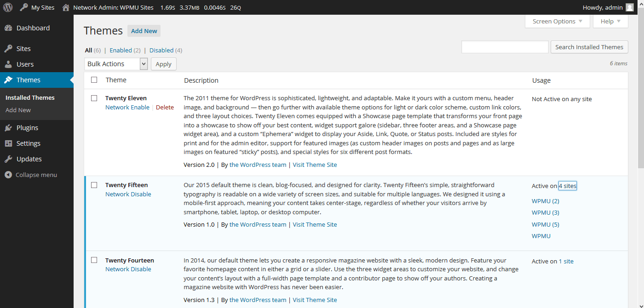Open My Sites in the admin bar
This screenshot has height=308, width=644.
point(37,7)
